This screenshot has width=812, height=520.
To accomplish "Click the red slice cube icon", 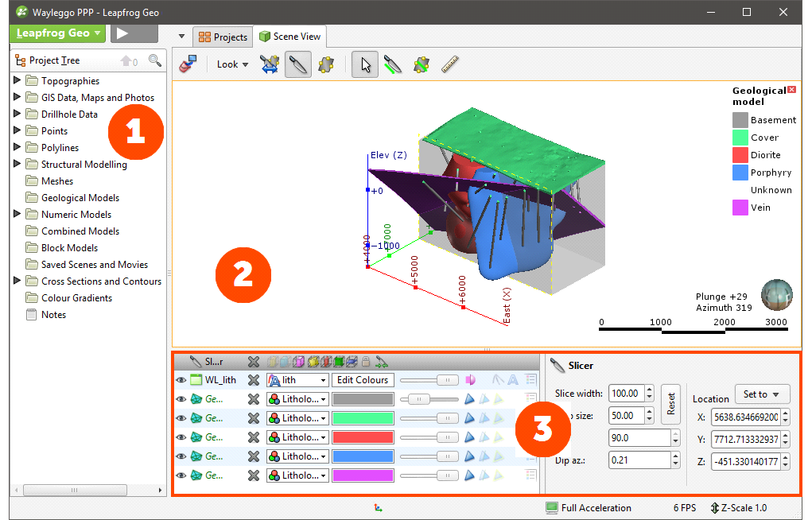I will (x=326, y=362).
